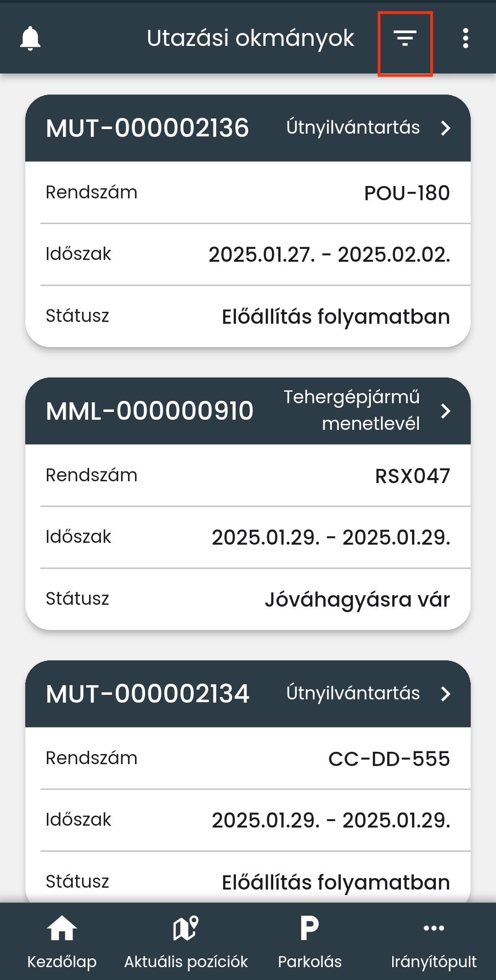The width and height of the screenshot is (496, 980).
Task: Open the three-dot overflow menu
Action: [x=466, y=38]
